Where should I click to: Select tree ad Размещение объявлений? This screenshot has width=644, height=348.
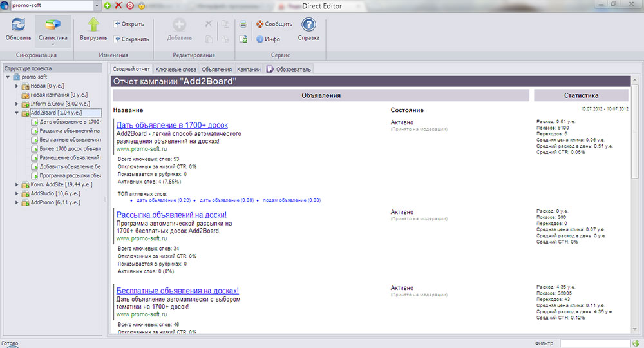pos(70,158)
